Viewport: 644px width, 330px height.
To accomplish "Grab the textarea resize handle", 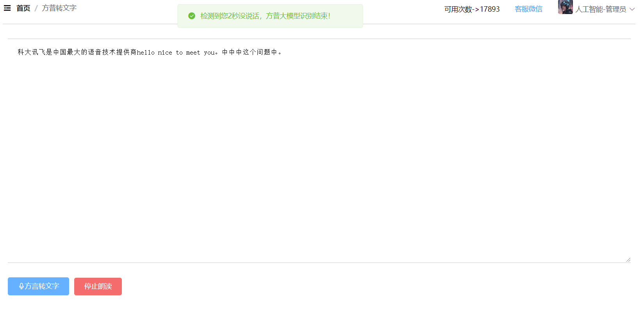I will [628, 259].
